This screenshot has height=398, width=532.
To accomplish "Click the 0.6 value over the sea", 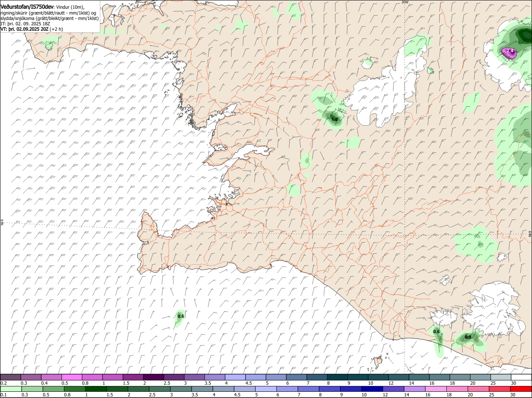I will point(181,316).
